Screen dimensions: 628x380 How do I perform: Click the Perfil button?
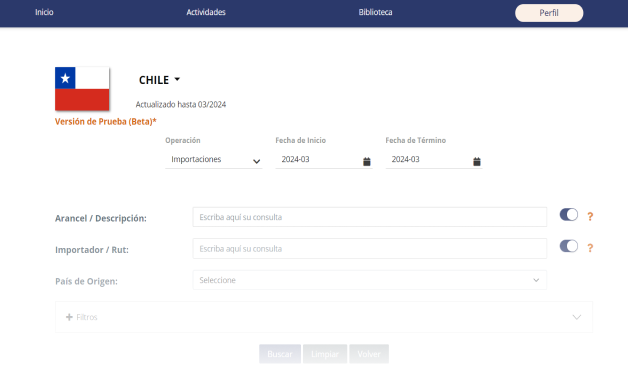coord(549,13)
